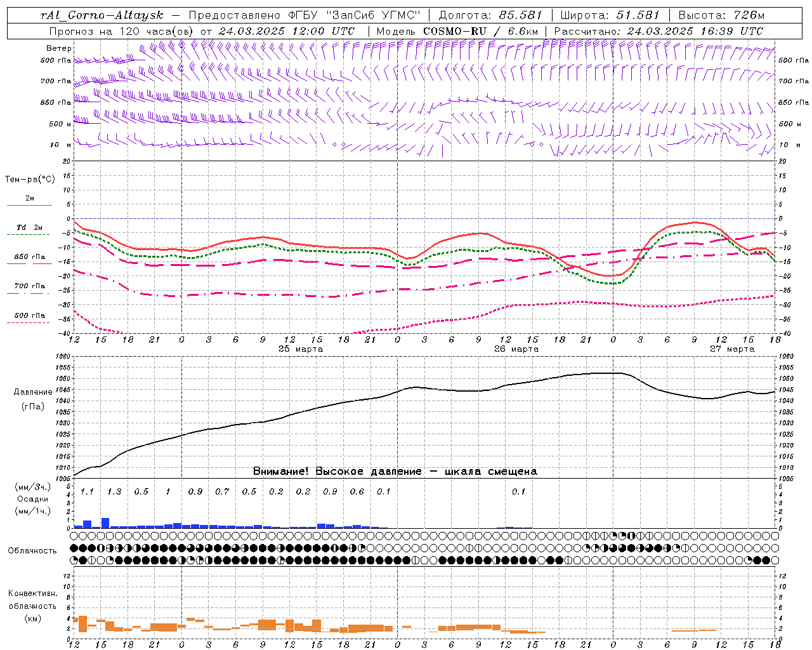
Task: Click the forecast header Прогноз на 120 часа(ов)
Action: point(122,31)
